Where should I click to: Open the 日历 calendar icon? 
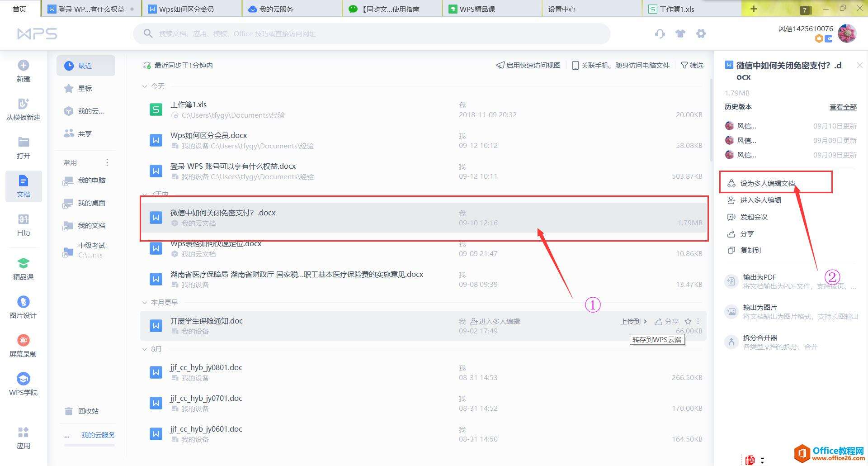(24, 219)
